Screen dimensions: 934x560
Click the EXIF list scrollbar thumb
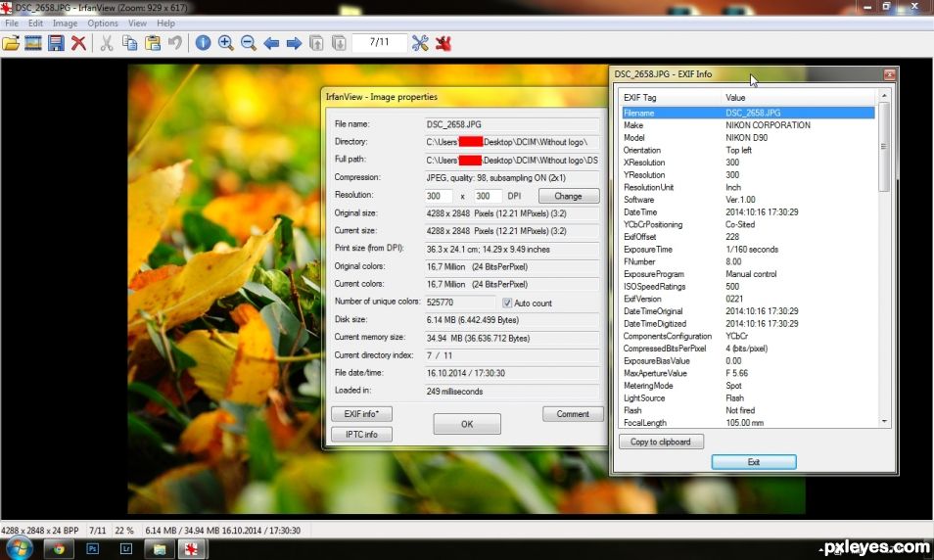(x=884, y=147)
